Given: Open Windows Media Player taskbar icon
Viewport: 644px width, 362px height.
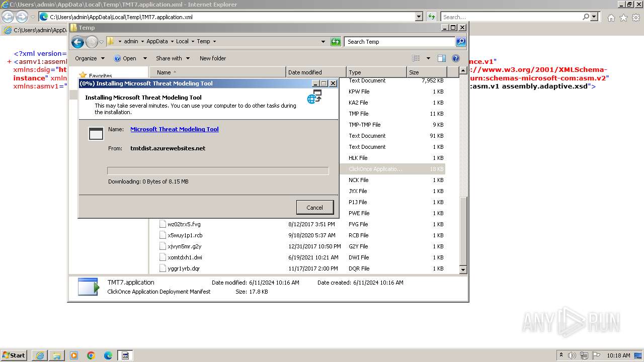Looking at the screenshot, I should (x=74, y=355).
